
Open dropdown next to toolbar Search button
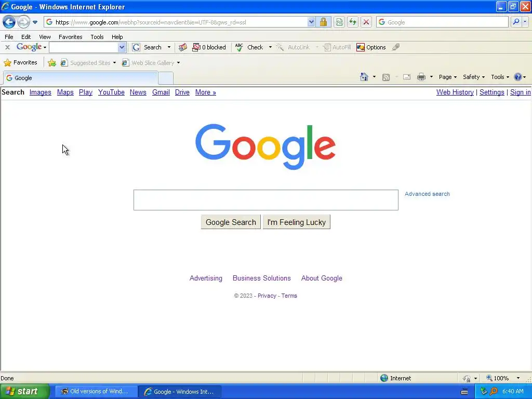pos(169,47)
